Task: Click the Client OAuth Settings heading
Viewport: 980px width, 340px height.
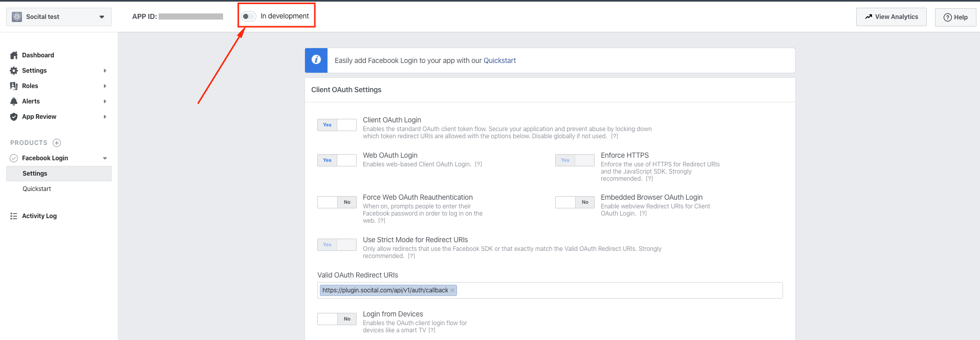Action: point(346,90)
